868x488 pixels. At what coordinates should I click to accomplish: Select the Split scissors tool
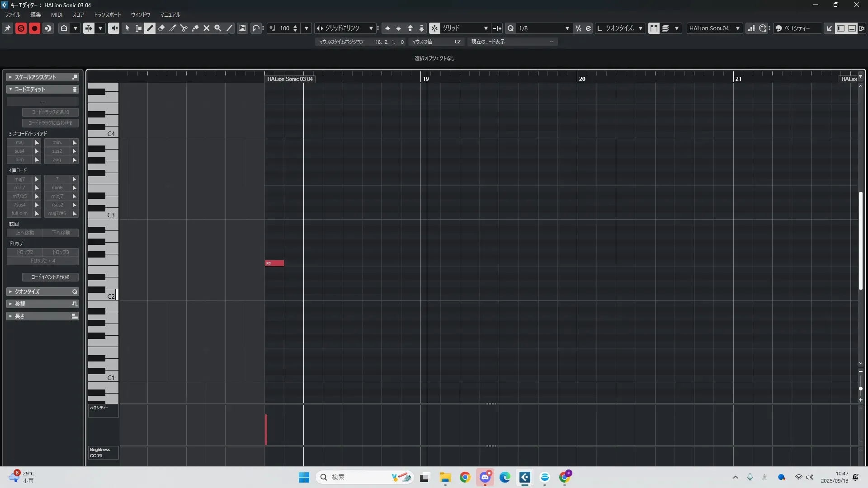184,28
